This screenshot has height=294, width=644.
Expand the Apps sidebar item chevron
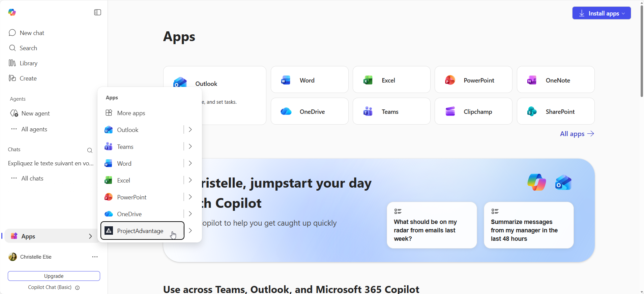click(x=90, y=236)
